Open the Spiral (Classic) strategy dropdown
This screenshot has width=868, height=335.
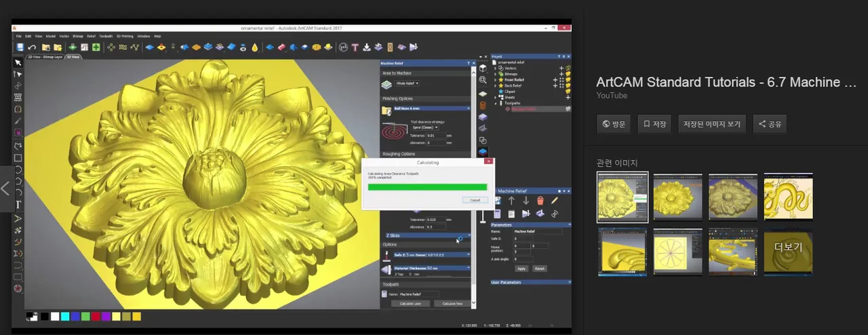click(x=426, y=127)
